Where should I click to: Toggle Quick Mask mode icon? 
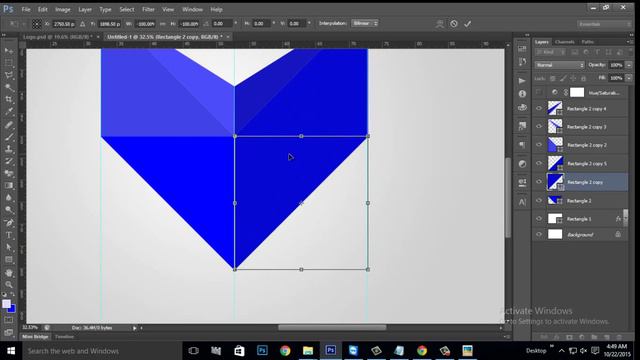9,320
